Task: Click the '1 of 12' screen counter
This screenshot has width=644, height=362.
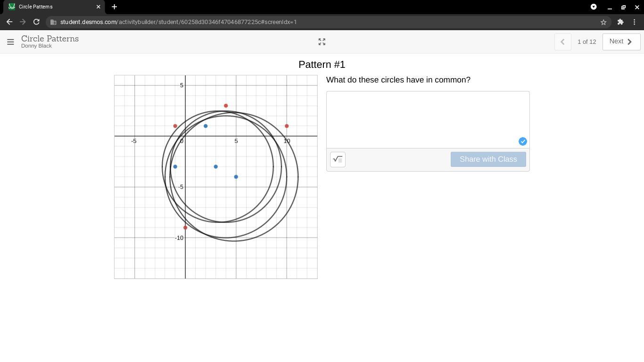Action: click(586, 42)
